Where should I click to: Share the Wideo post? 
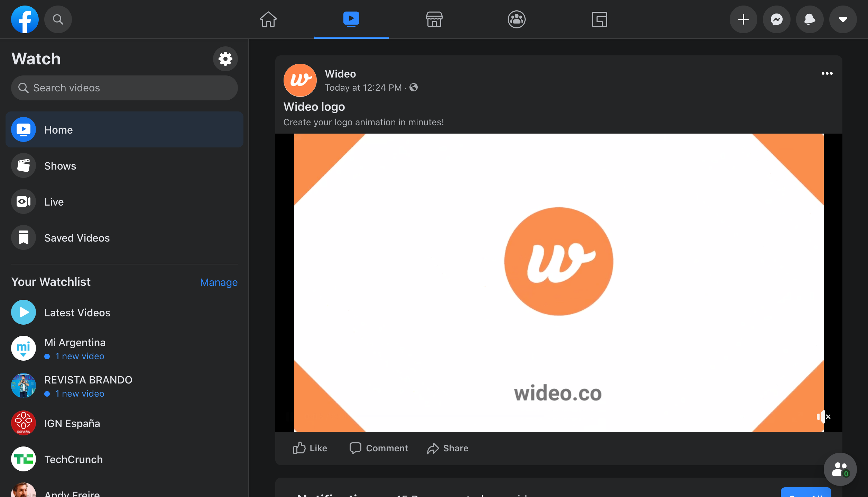click(448, 448)
